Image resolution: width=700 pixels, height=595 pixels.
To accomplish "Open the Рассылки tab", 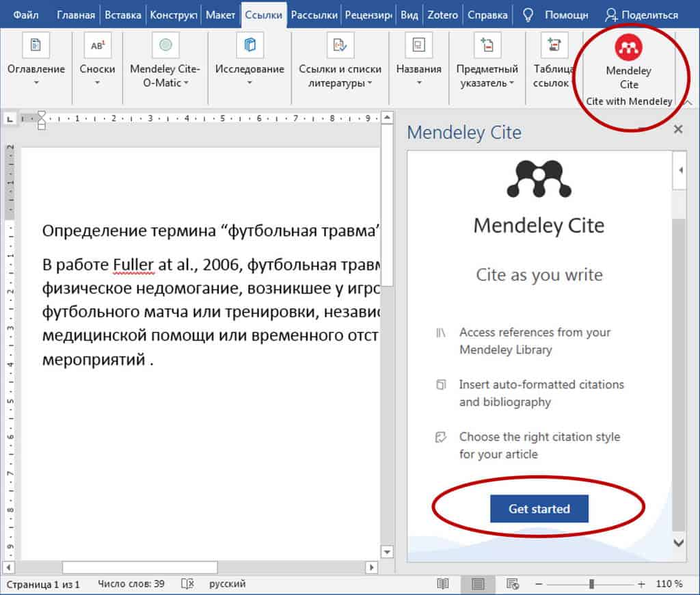I will (314, 15).
